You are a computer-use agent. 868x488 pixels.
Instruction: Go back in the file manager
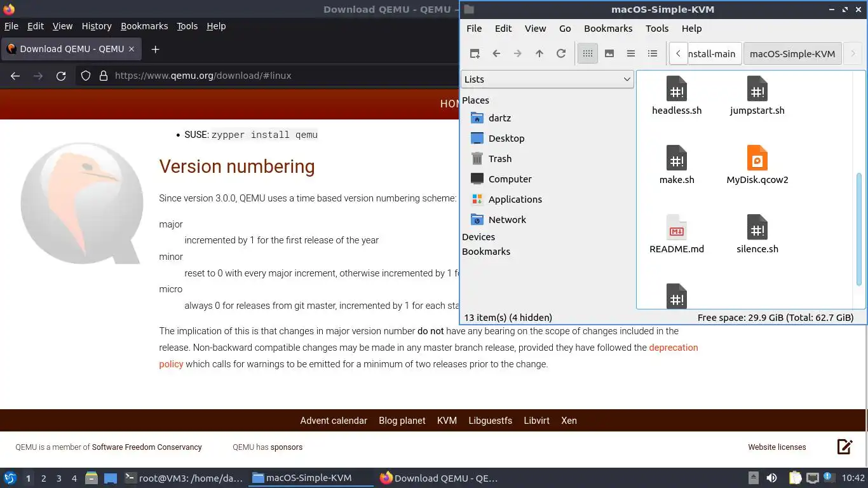coord(496,53)
